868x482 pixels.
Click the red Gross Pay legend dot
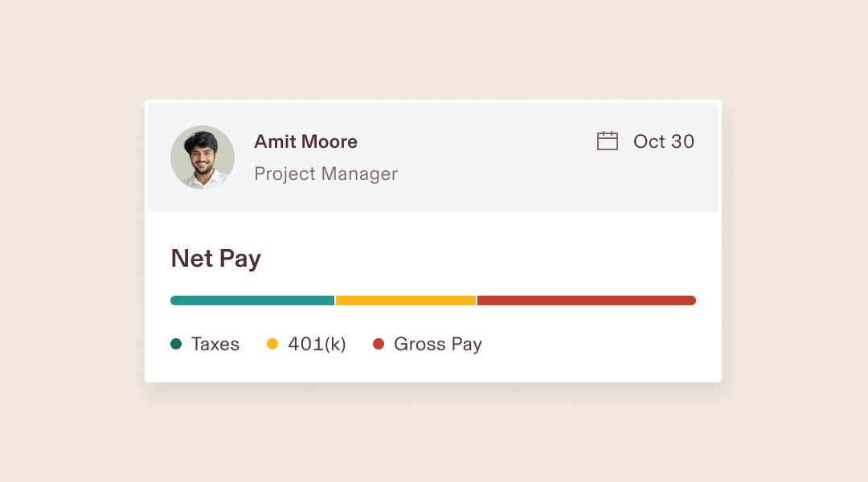coord(379,344)
